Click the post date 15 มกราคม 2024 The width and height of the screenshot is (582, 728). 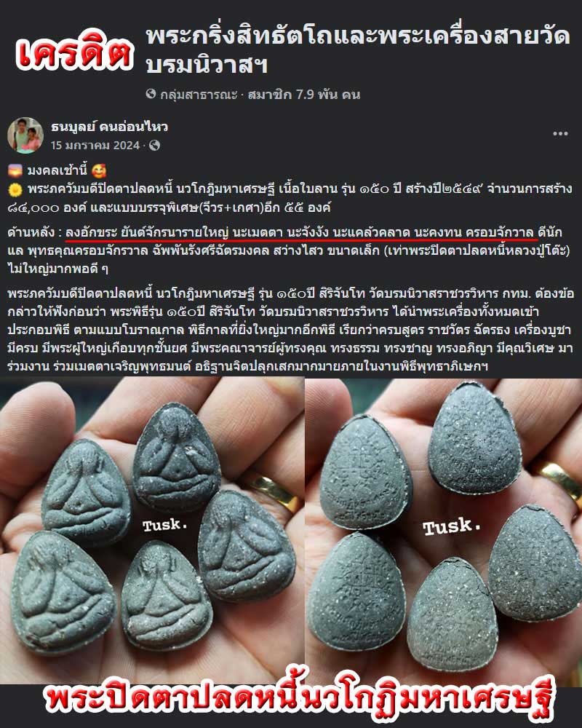[x=95, y=146]
